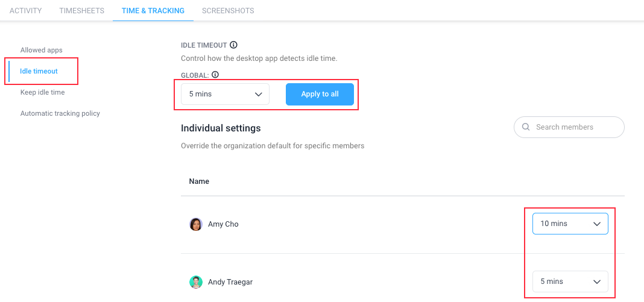The width and height of the screenshot is (644, 302).
Task: Click the magnifier icon in Search members
Action: tap(525, 127)
